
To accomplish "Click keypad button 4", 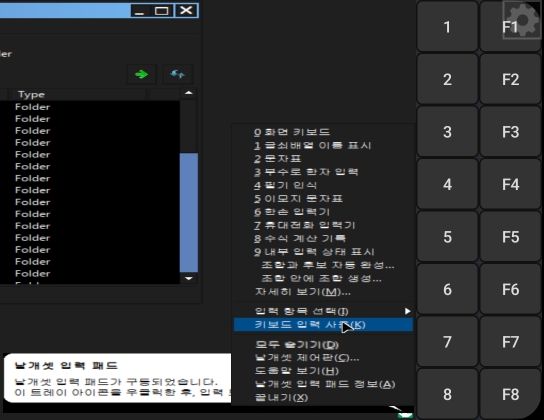I will pos(447,184).
